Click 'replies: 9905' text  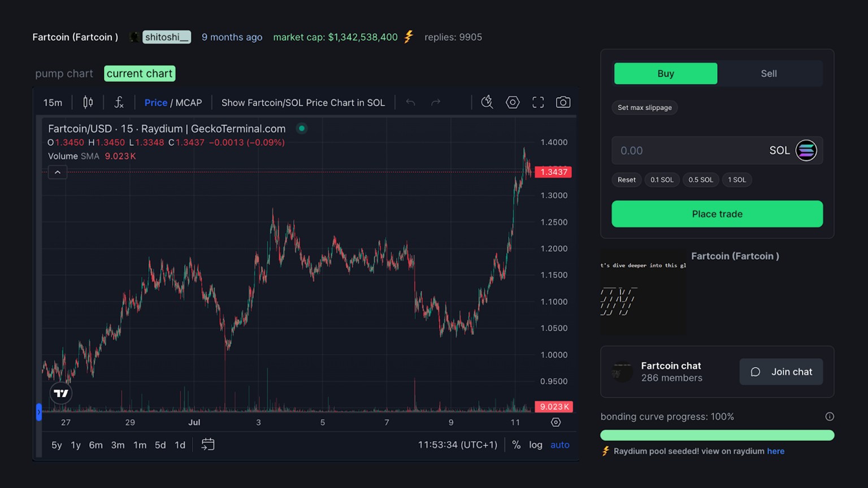point(453,37)
